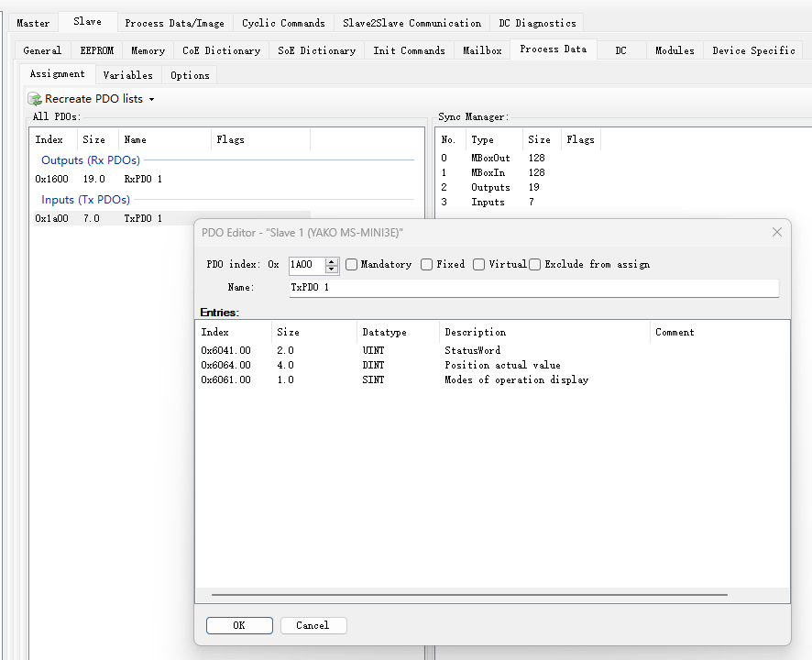Select the Variables sub-tab

coord(127,75)
